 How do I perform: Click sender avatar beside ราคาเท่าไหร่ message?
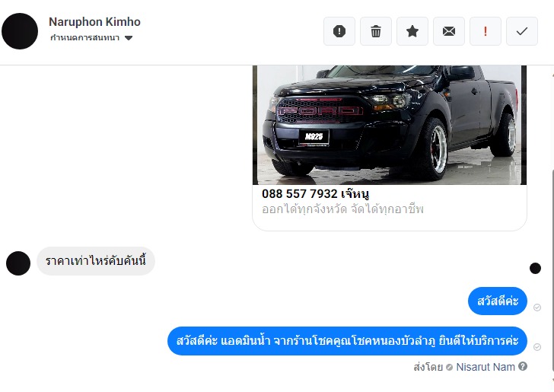pos(18,263)
